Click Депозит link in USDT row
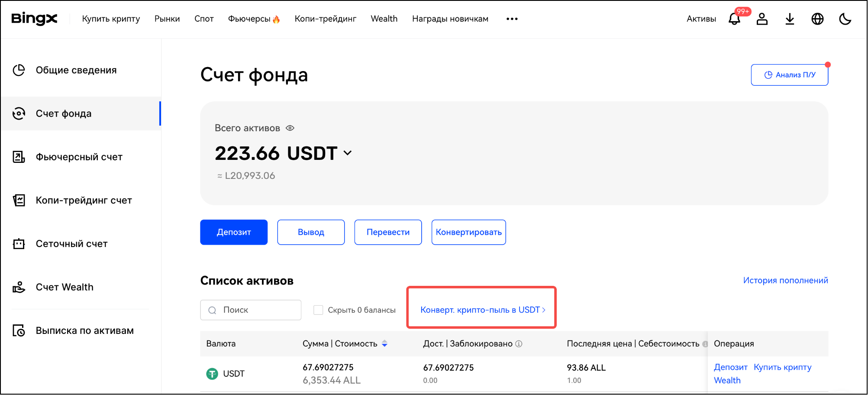Image resolution: width=868 pixels, height=395 pixels. [731, 367]
